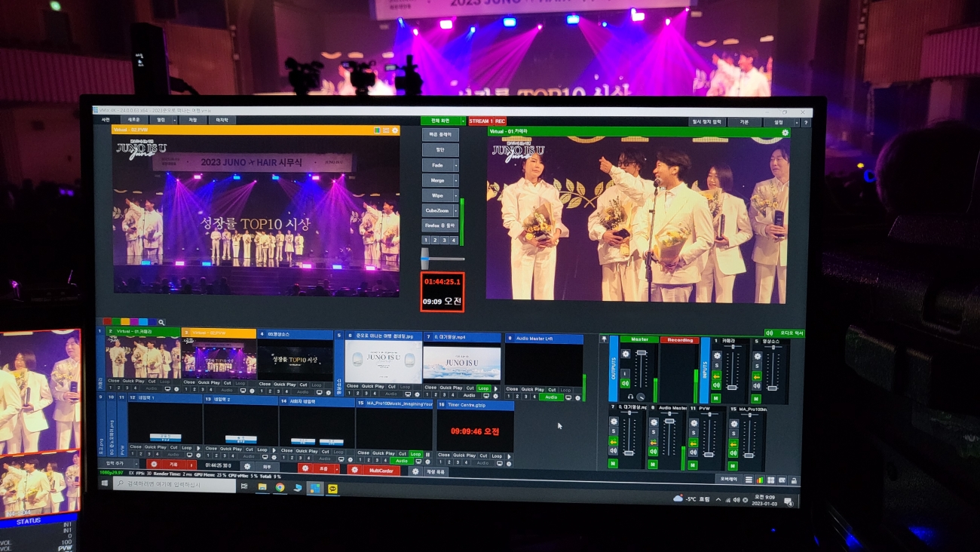This screenshot has height=552, width=980.
Task: Click the Windows Start button
Action: [x=105, y=483]
